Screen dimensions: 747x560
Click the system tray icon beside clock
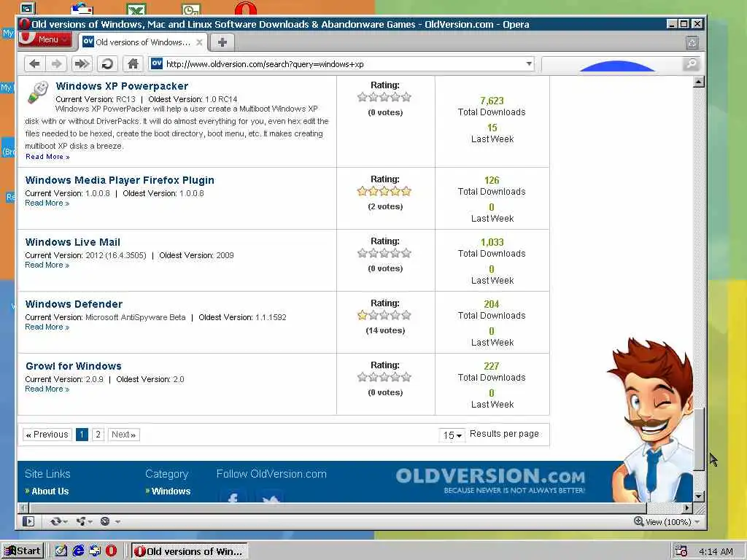[681, 551]
